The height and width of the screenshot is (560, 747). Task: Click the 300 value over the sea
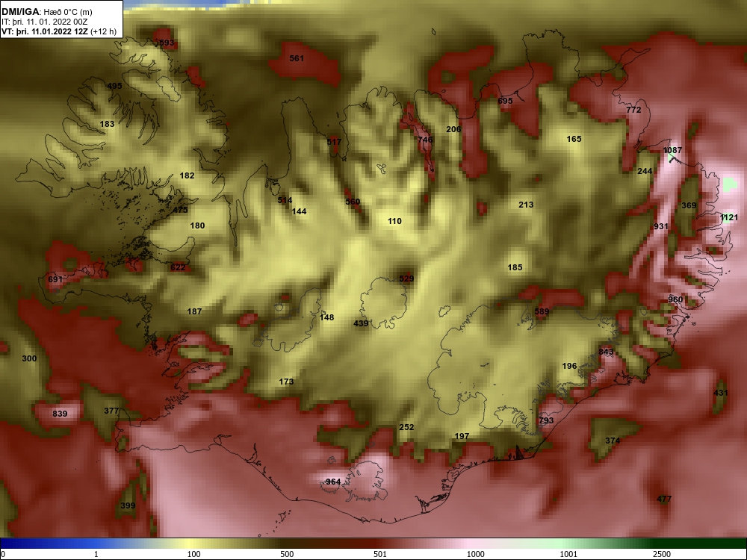tap(29, 358)
